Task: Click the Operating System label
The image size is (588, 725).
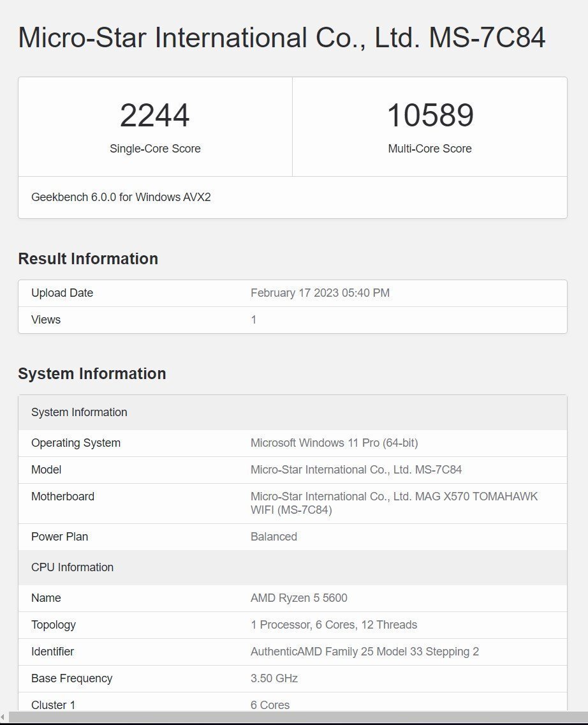Action: click(76, 442)
